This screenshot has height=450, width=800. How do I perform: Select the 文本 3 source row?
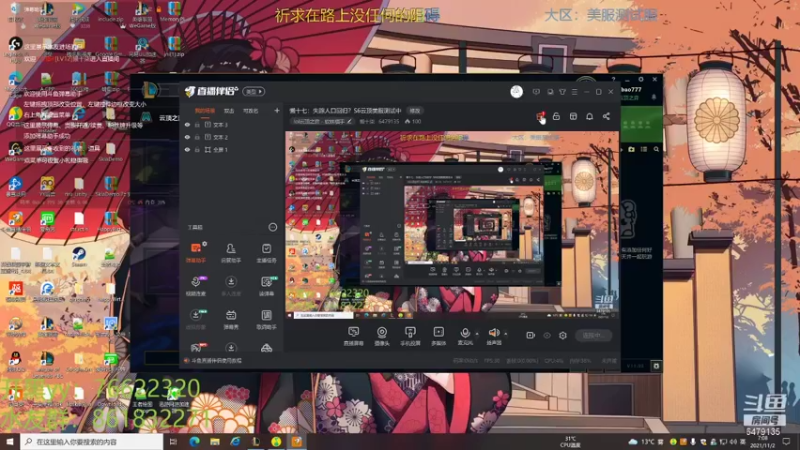point(232,124)
